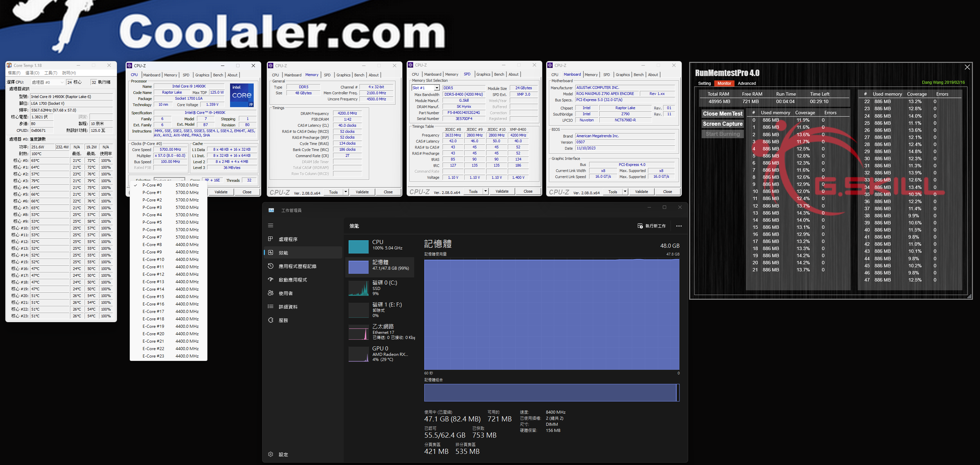Open Tools dropdown arrow in SPD CPU-Z

485,191
